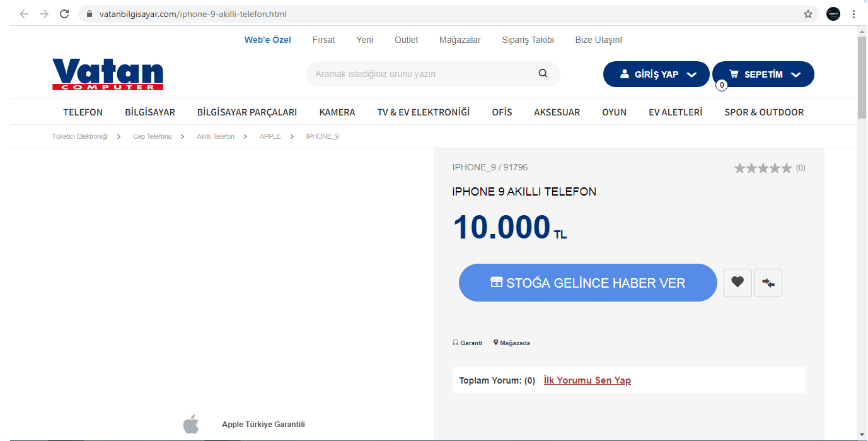
Task: Open the Sipariş Takibi link
Action: [x=528, y=40]
